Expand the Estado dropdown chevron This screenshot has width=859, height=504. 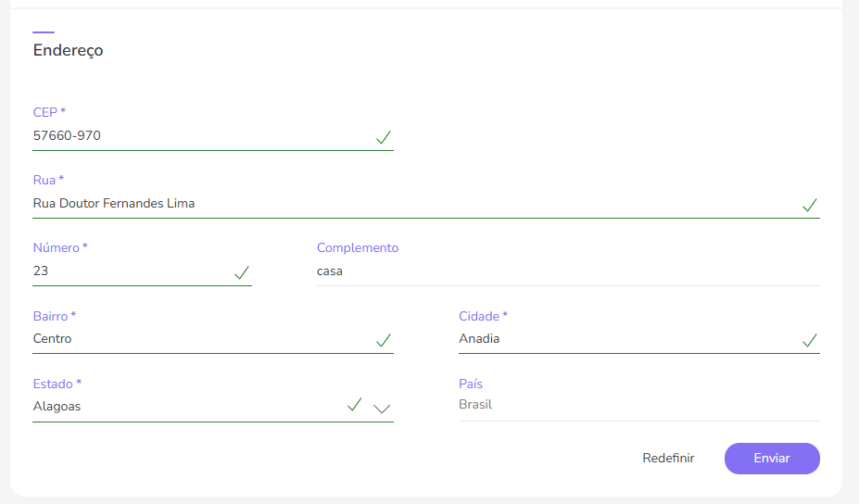pos(382,408)
